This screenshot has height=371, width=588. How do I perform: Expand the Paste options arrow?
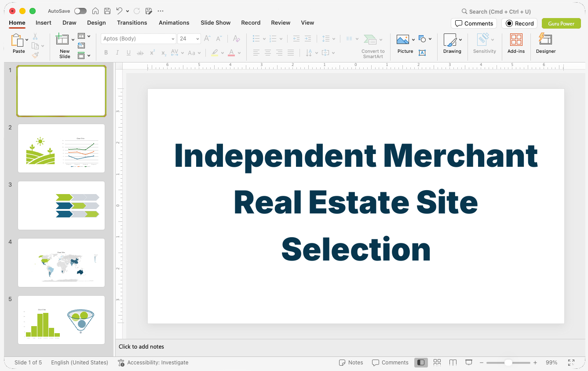coord(27,40)
